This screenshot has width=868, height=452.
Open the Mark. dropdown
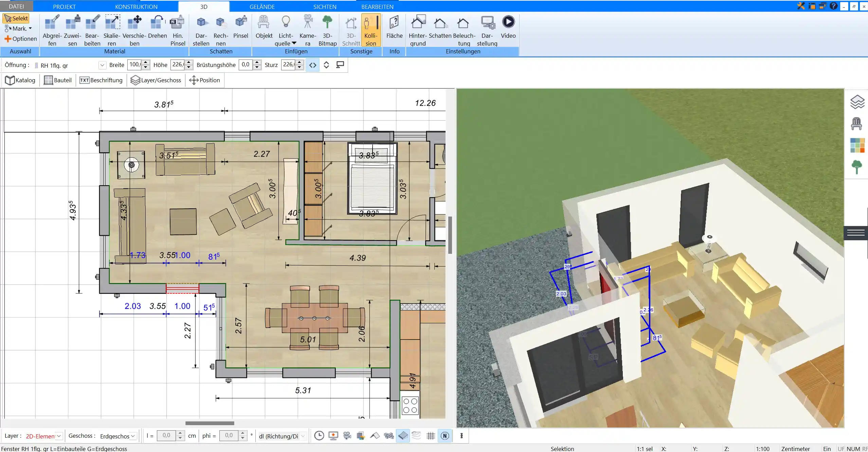[x=18, y=29]
